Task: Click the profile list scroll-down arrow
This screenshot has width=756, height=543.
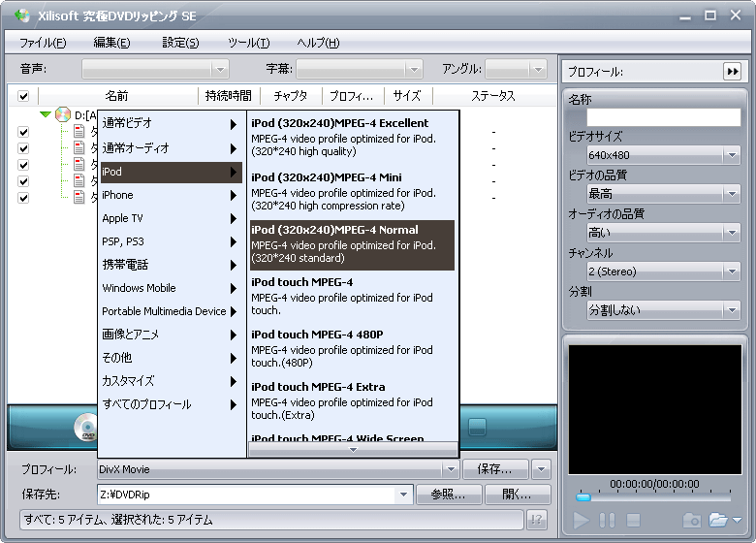Action: click(353, 450)
